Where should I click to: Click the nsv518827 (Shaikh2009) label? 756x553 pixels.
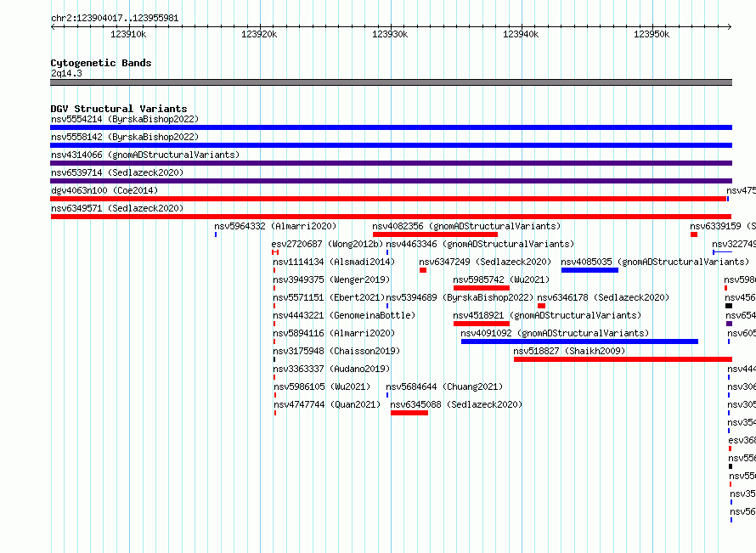pos(569,351)
